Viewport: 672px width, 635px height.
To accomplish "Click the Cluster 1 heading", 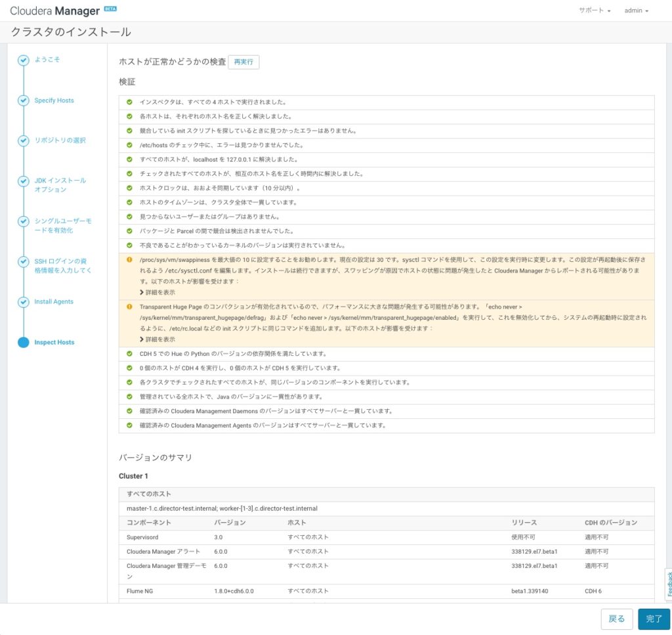I will [133, 476].
